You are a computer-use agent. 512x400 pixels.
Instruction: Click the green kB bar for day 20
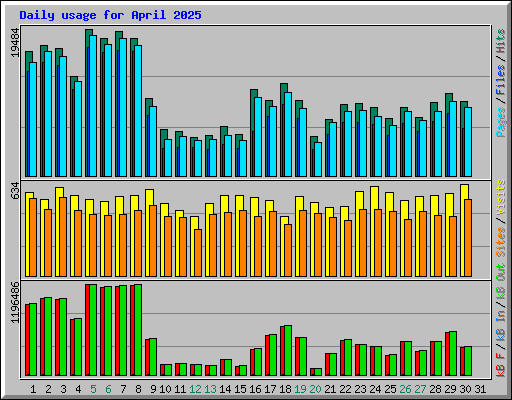tap(318, 372)
